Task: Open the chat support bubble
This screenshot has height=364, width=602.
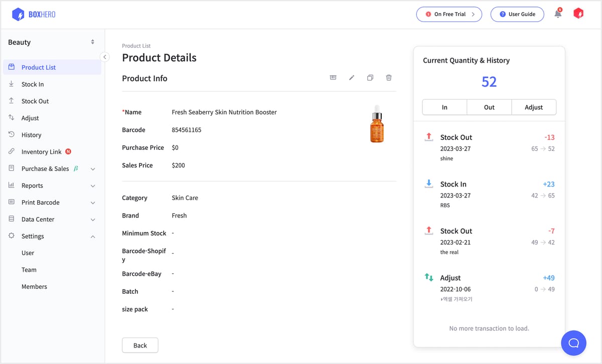Action: (573, 343)
